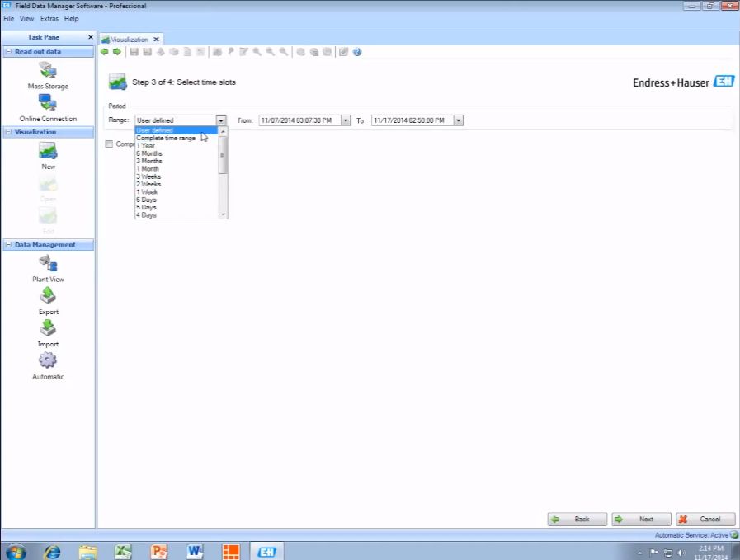Open Online Connection read out

pyautogui.click(x=48, y=108)
